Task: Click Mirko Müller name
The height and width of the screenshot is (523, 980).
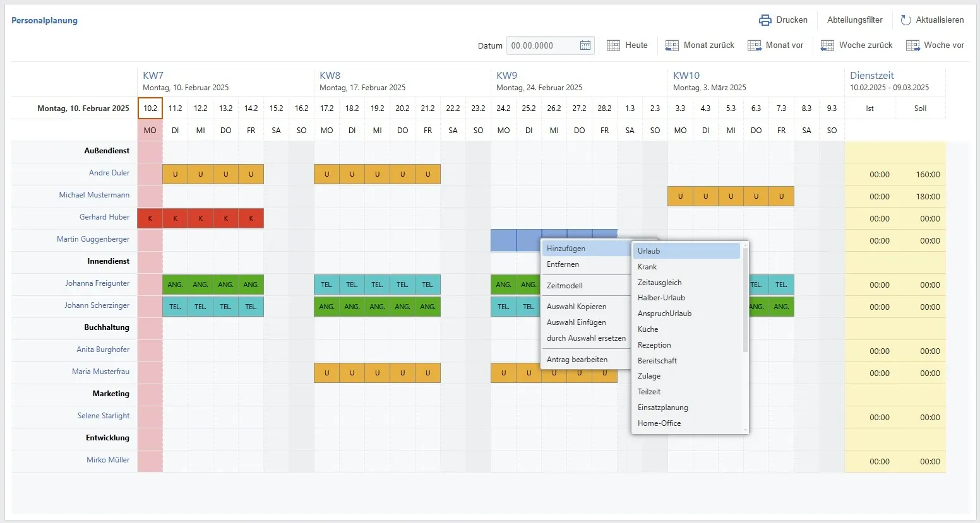Action: (108, 460)
